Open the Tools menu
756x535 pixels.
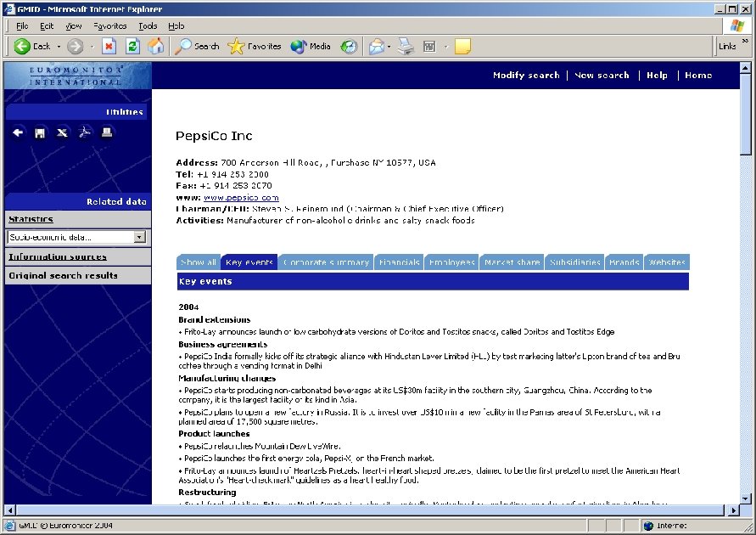(148, 25)
